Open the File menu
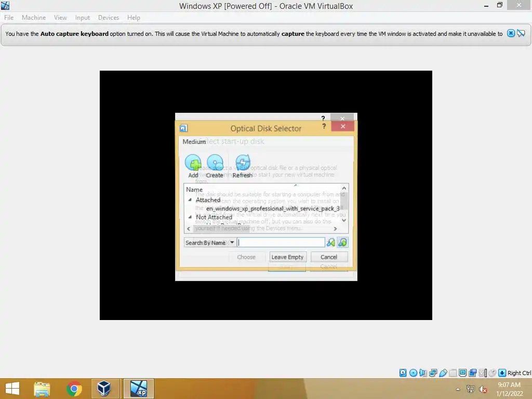532x399 pixels. [x=9, y=18]
